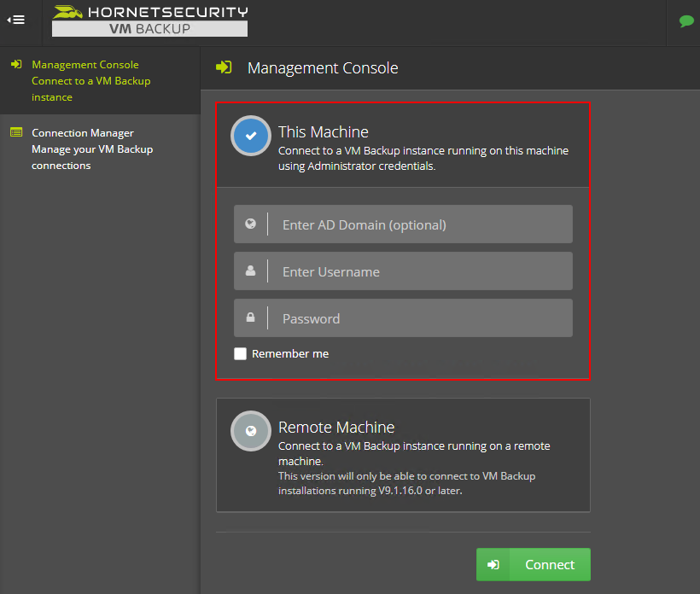Open Management Console in the sidebar

[x=100, y=81]
